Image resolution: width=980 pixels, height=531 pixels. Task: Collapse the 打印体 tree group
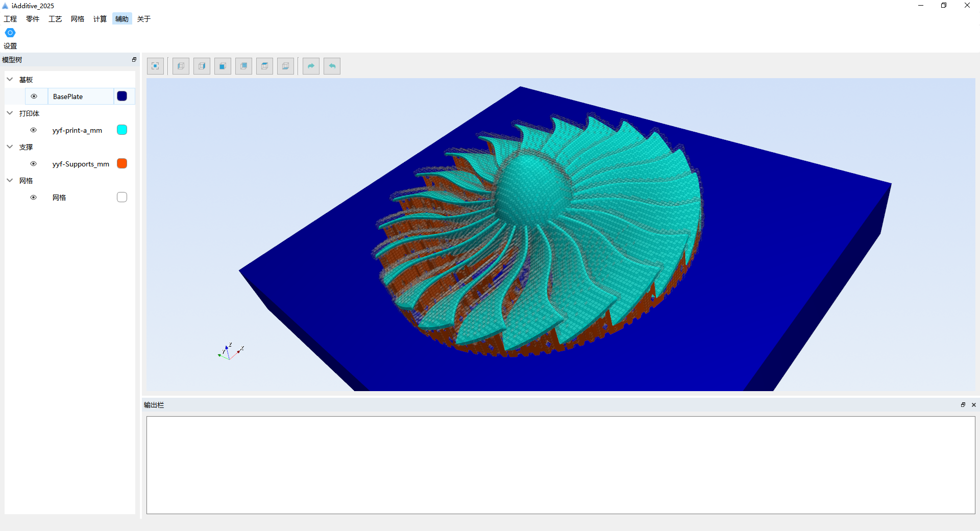10,113
